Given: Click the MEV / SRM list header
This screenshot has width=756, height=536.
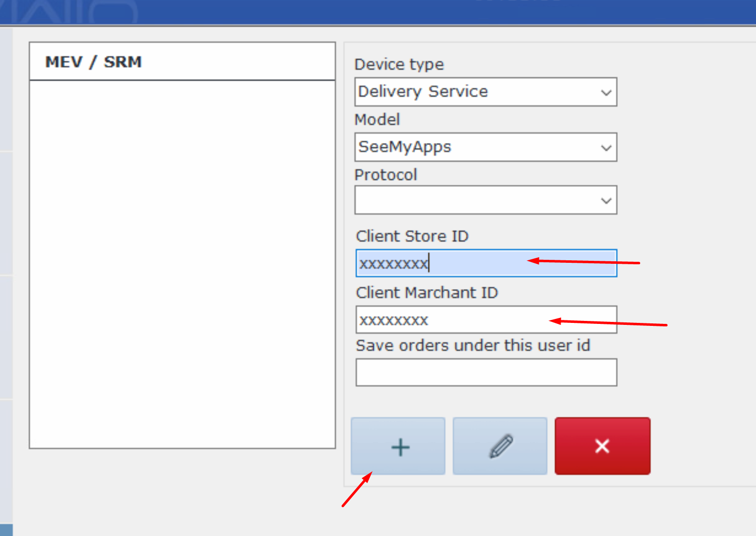Looking at the screenshot, I should (182, 62).
